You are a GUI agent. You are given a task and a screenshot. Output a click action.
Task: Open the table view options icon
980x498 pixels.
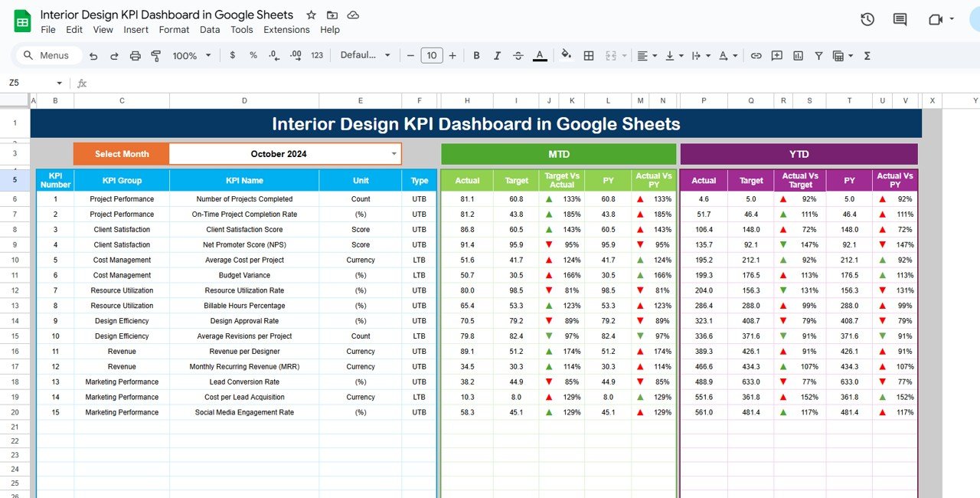pos(842,56)
